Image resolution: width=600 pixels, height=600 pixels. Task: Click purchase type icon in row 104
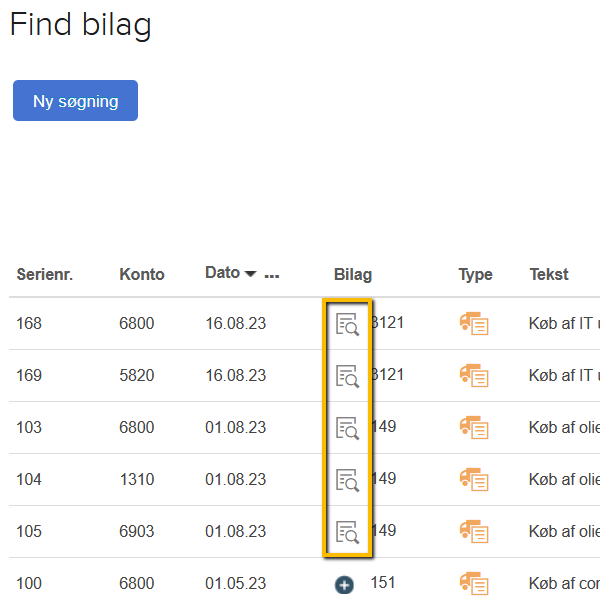coord(473,479)
